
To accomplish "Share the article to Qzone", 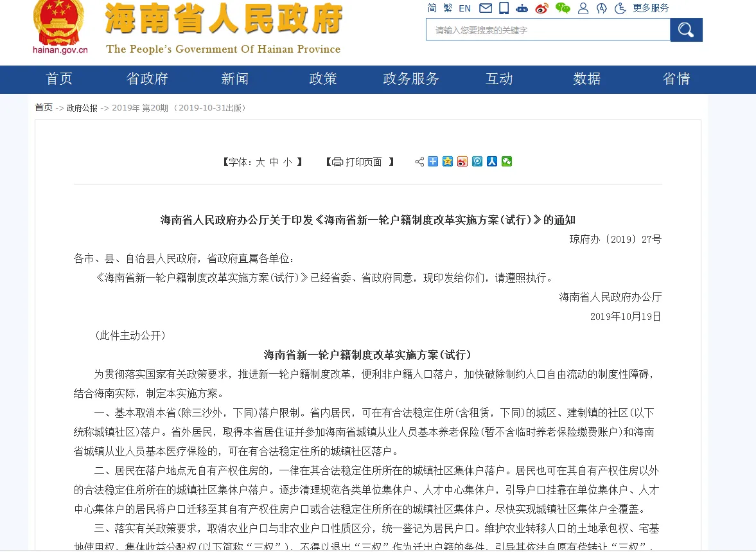I will point(448,161).
